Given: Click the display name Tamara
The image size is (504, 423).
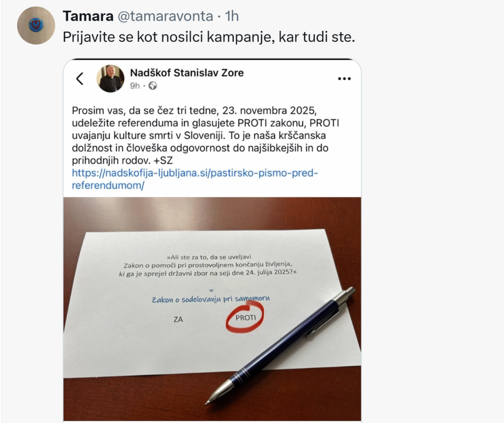Looking at the screenshot, I should 88,16.
